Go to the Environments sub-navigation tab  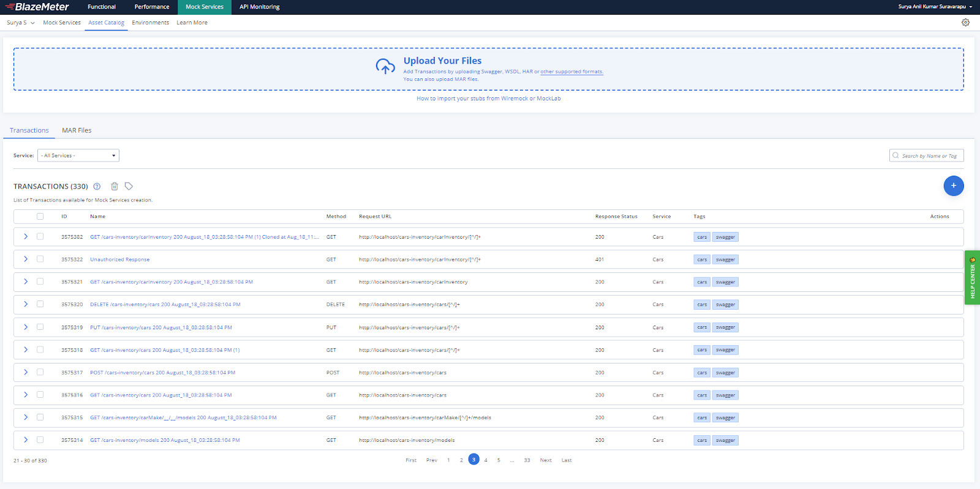point(151,23)
